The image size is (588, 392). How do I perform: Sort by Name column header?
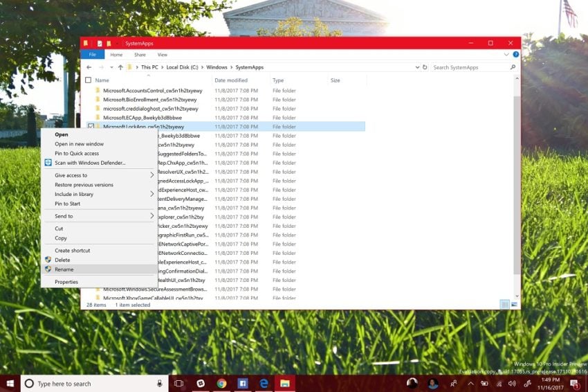click(102, 80)
